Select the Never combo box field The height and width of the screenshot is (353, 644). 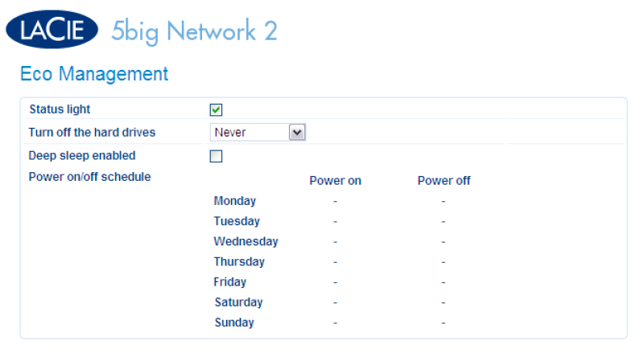[258, 133]
